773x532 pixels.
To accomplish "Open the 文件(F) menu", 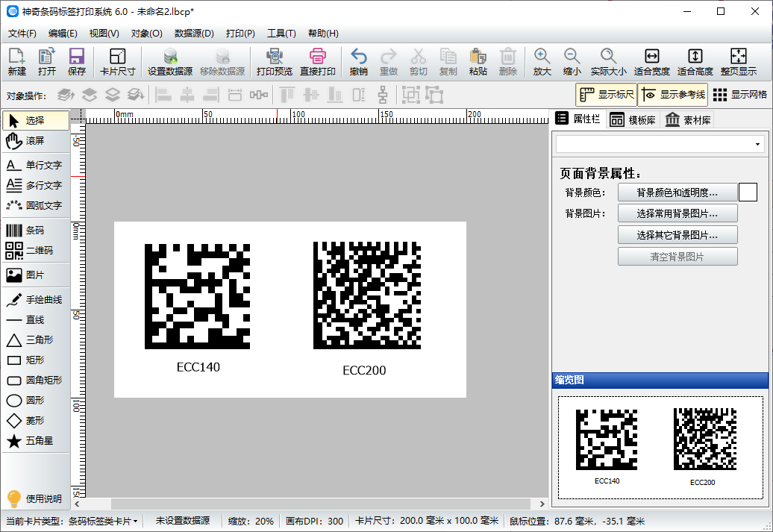I will 22,34.
